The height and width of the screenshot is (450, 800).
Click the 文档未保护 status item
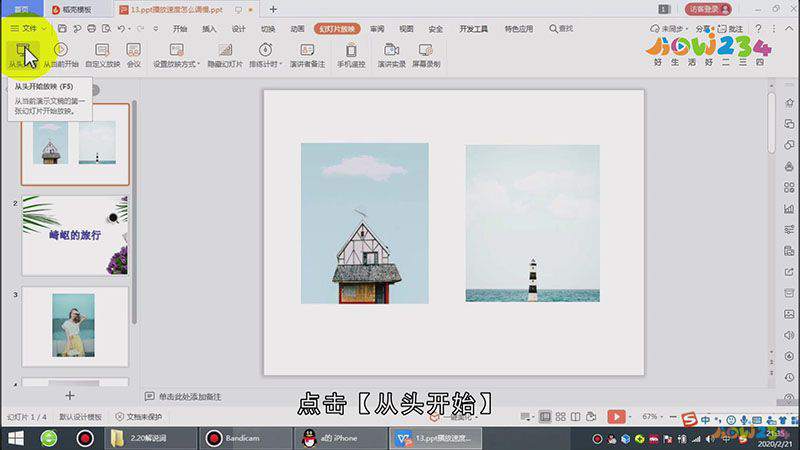coord(138,417)
